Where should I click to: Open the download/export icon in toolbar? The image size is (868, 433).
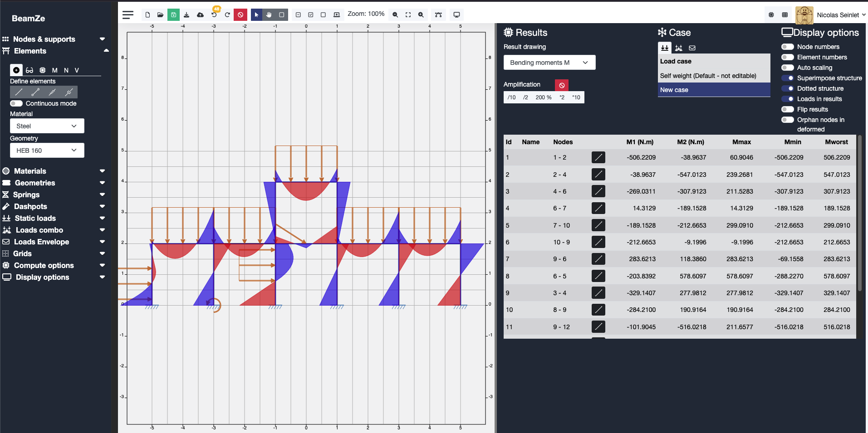pyautogui.click(x=186, y=15)
